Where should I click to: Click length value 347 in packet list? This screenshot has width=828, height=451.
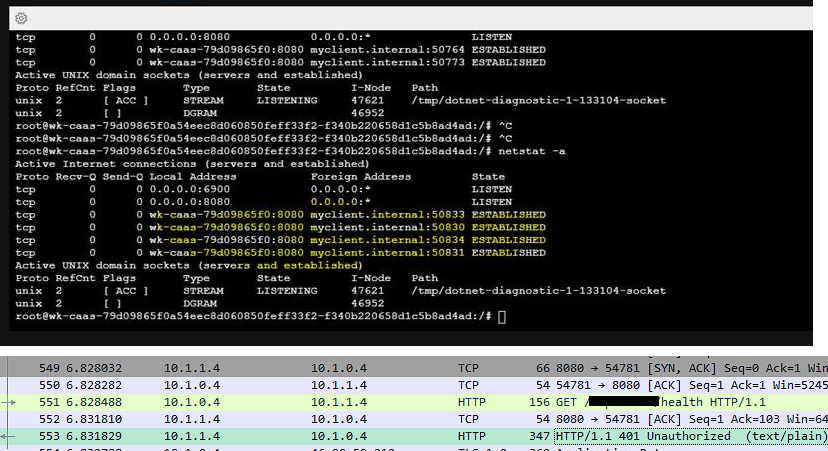(539, 436)
